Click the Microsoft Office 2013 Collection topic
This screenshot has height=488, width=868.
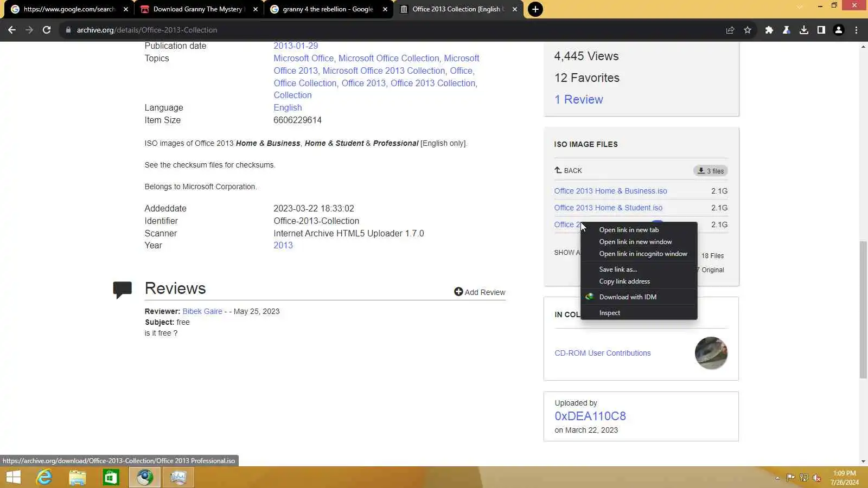tap(384, 71)
